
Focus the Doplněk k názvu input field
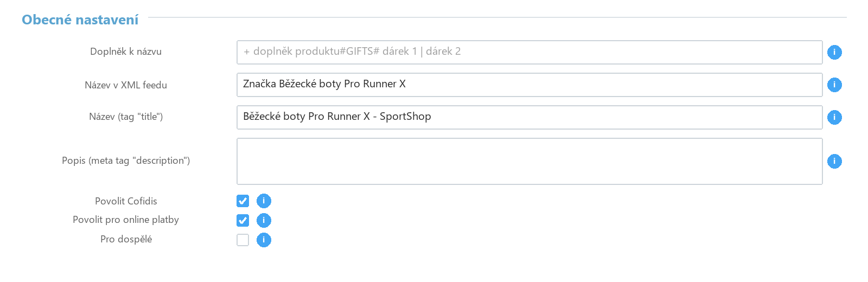point(529,52)
